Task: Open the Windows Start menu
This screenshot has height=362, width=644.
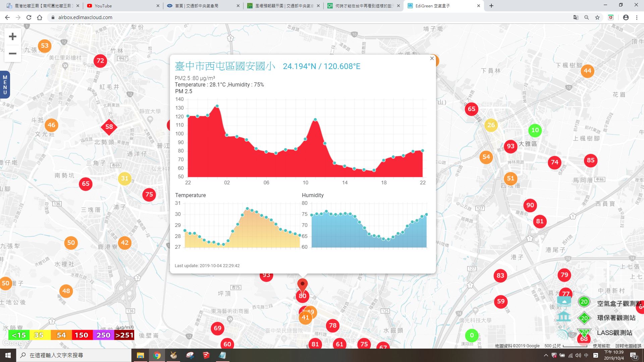Action: point(8,355)
